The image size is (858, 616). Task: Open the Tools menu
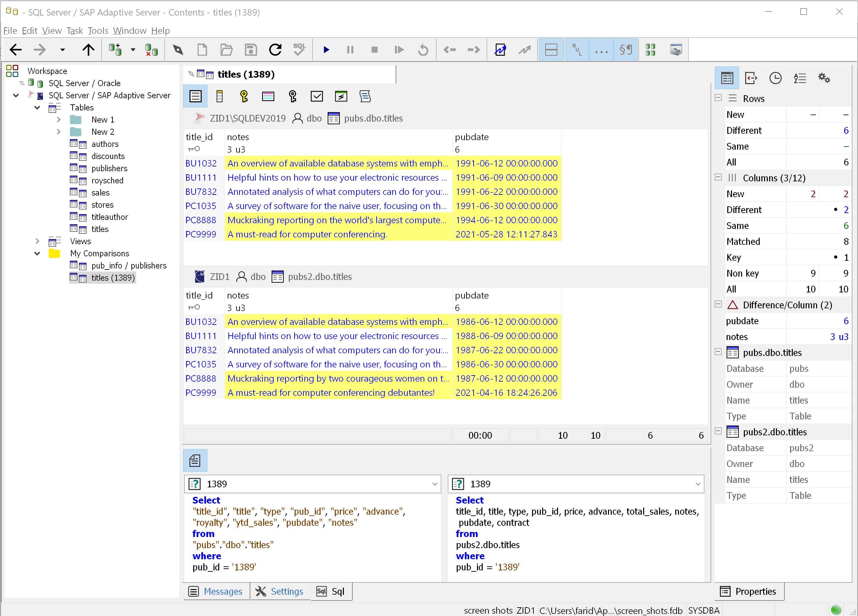(x=98, y=31)
